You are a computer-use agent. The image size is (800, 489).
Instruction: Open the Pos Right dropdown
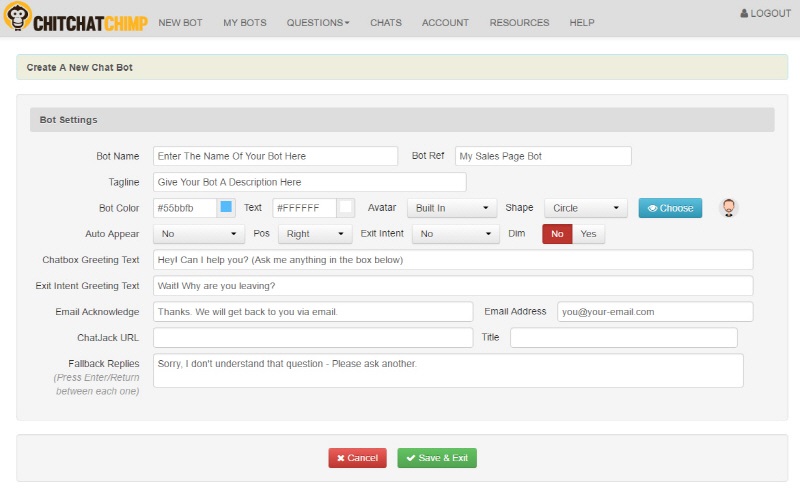(x=315, y=234)
